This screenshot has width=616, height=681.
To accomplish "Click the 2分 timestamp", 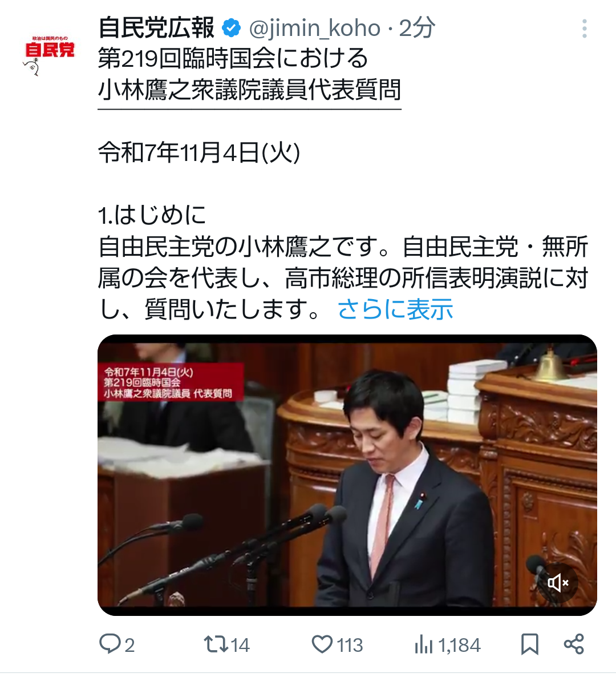I will (417, 28).
